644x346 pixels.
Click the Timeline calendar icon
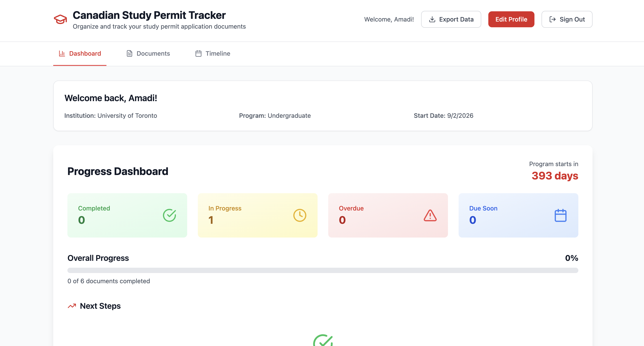(198, 53)
